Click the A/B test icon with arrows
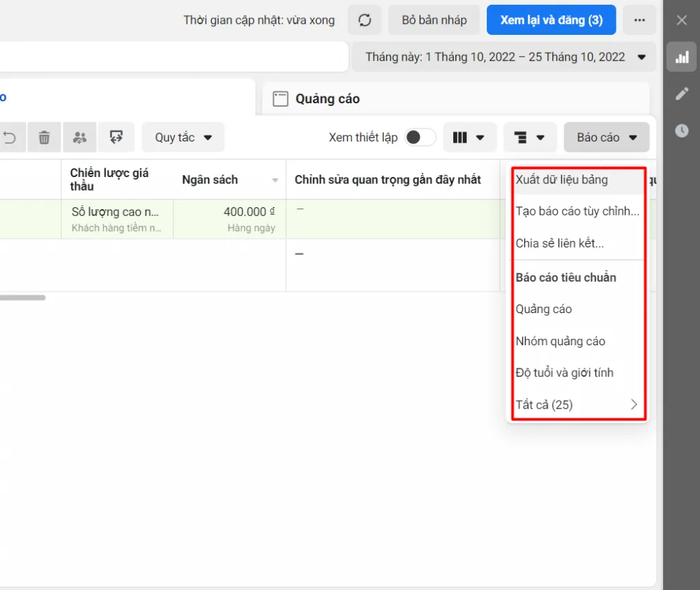 pyautogui.click(x=116, y=137)
